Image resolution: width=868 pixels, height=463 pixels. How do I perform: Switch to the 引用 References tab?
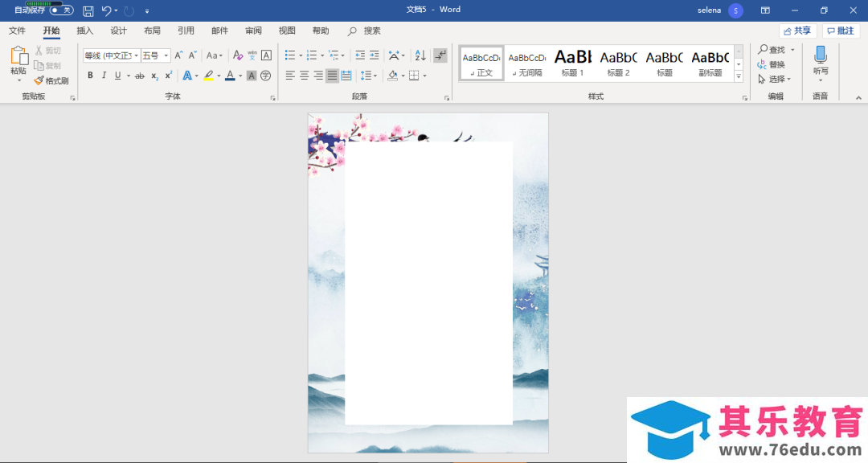186,31
